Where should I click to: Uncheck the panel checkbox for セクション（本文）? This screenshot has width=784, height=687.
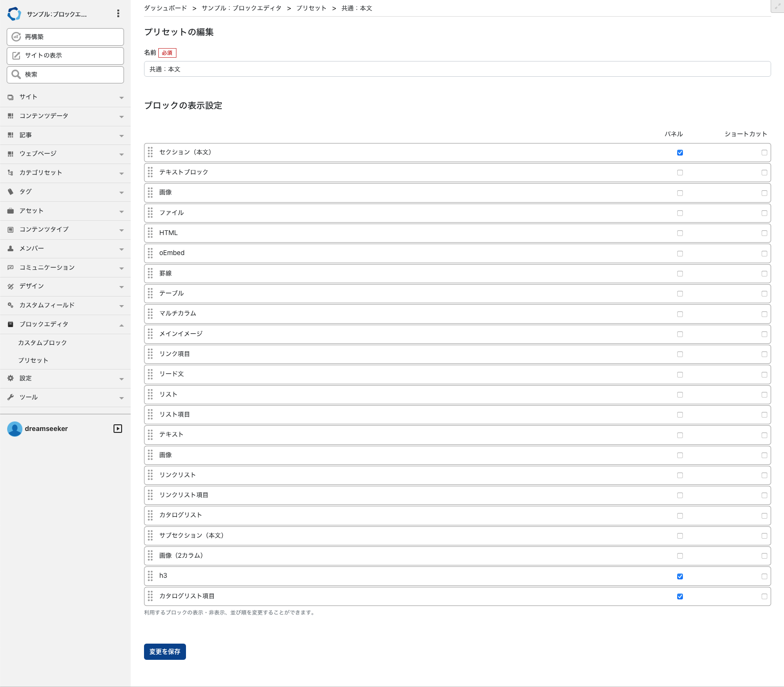(x=680, y=153)
